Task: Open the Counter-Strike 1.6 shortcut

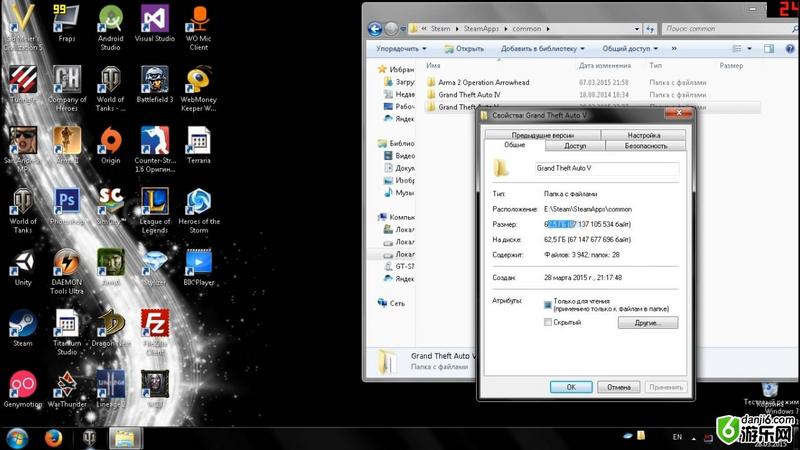Action: click(x=155, y=149)
